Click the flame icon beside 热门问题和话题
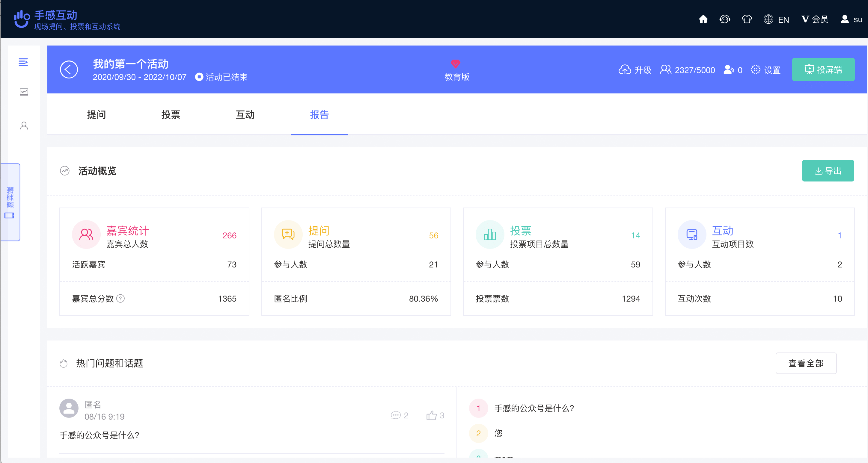The width and height of the screenshot is (868, 463). [x=63, y=363]
